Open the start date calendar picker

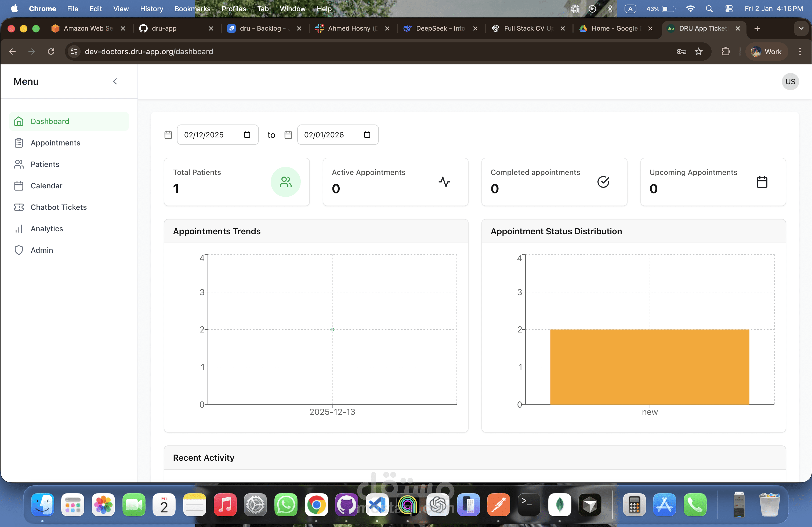[247, 135]
